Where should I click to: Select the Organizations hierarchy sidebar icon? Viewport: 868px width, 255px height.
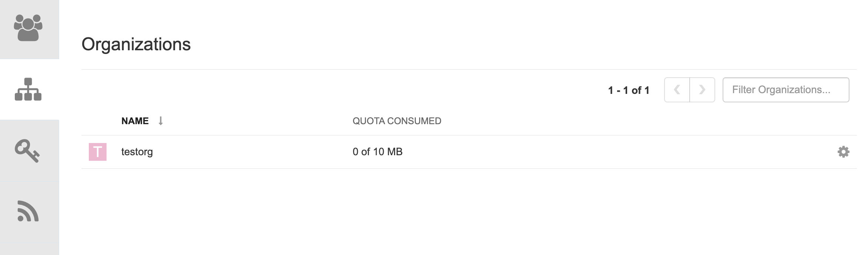click(x=28, y=89)
